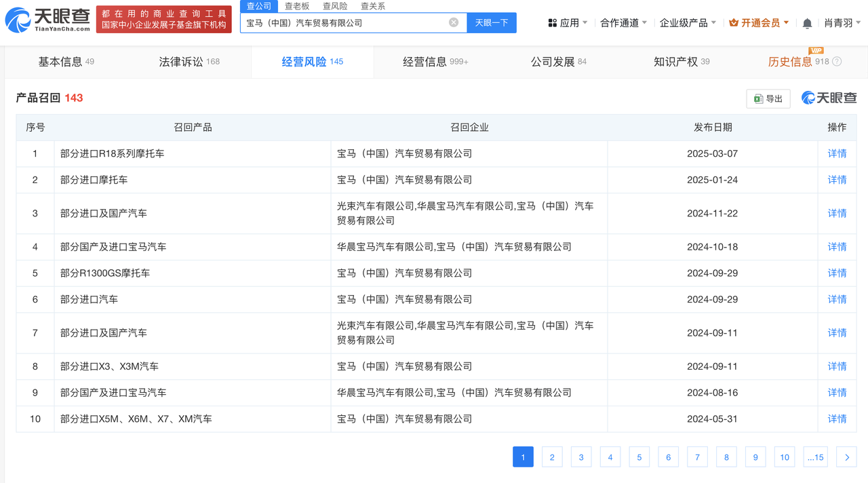This screenshot has height=483, width=868.
Task: Click the TianYanCha logo in the header
Action: 47,21
